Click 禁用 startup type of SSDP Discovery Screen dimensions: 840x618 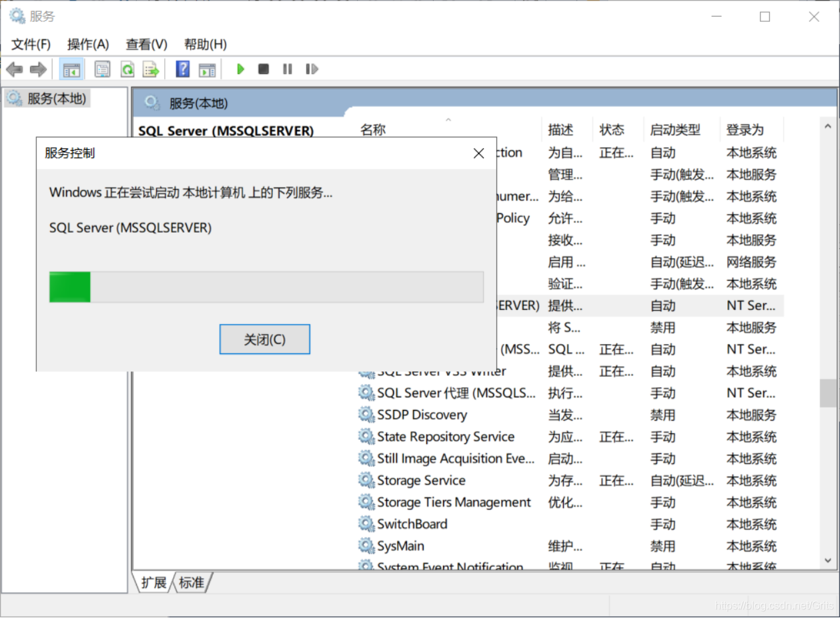tap(663, 415)
